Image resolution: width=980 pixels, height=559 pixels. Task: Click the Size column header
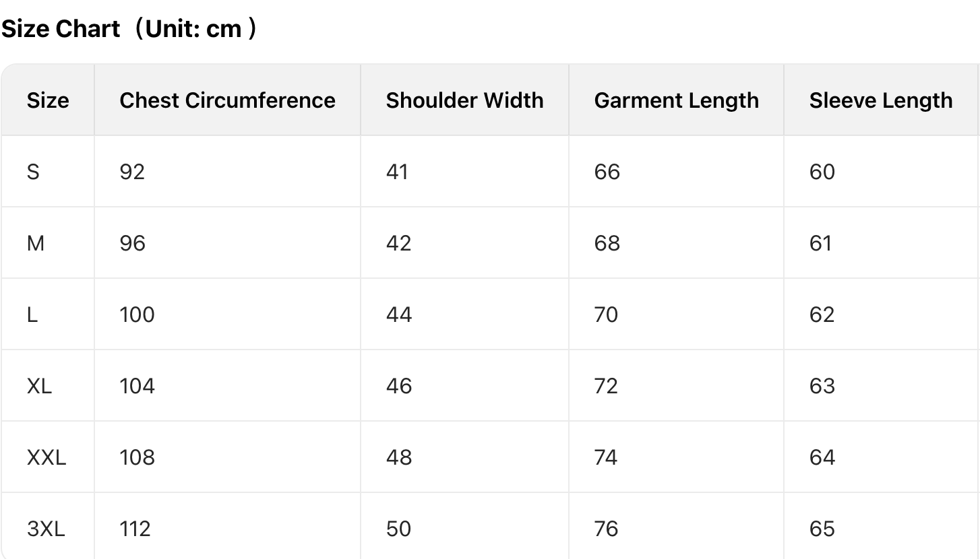point(48,100)
